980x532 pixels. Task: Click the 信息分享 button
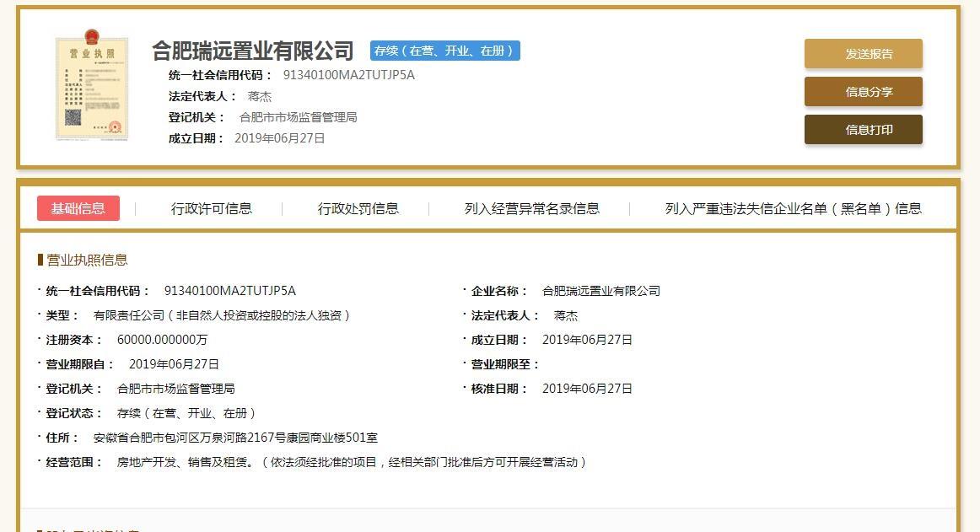click(863, 92)
